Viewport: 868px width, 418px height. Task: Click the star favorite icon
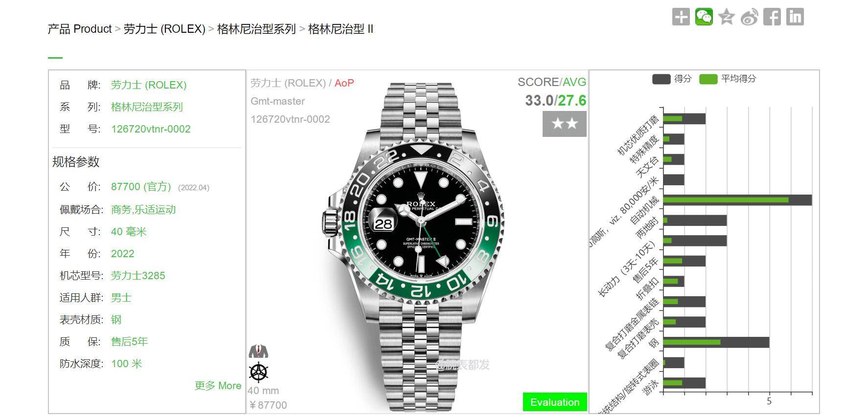click(727, 17)
